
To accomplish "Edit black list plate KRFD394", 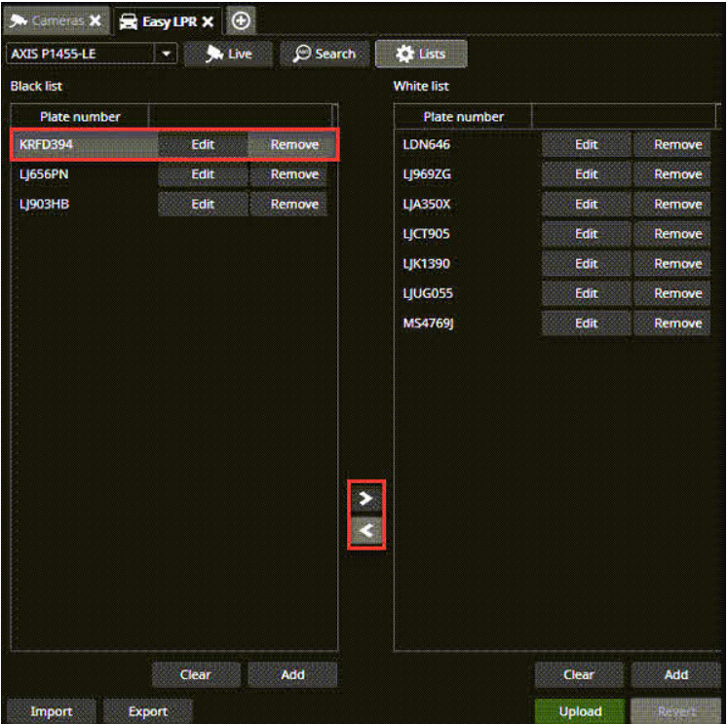I will pyautogui.click(x=203, y=144).
